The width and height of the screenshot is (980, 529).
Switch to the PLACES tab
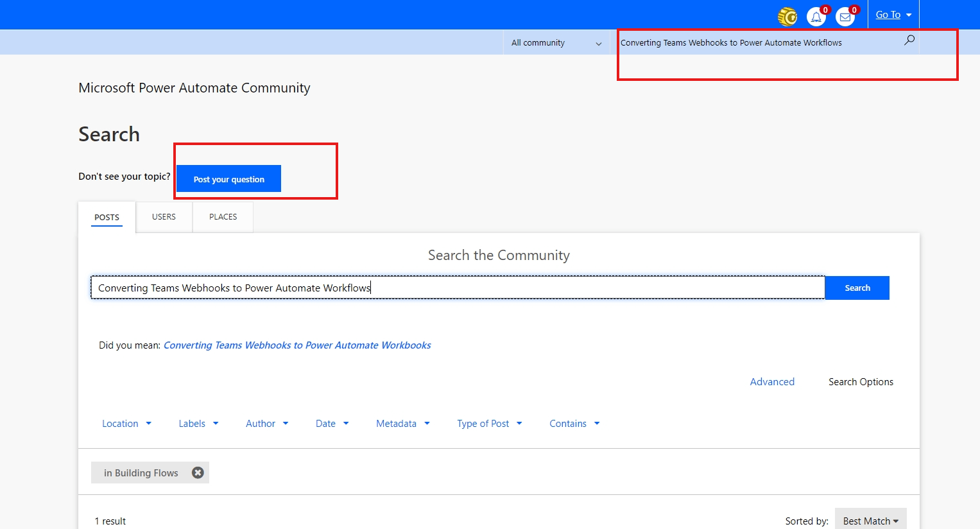(223, 217)
